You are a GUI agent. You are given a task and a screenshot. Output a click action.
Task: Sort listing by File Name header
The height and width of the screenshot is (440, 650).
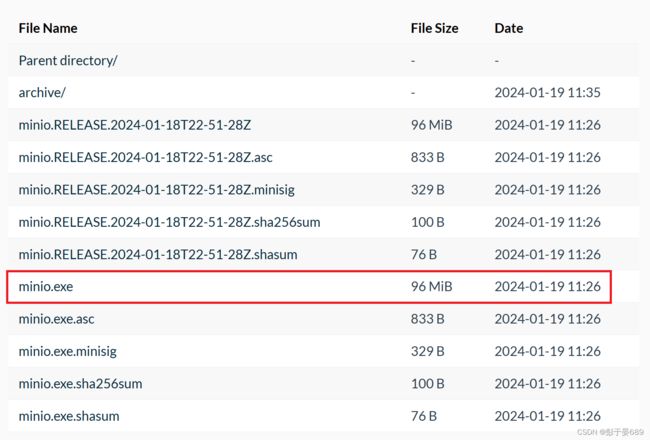coord(48,28)
